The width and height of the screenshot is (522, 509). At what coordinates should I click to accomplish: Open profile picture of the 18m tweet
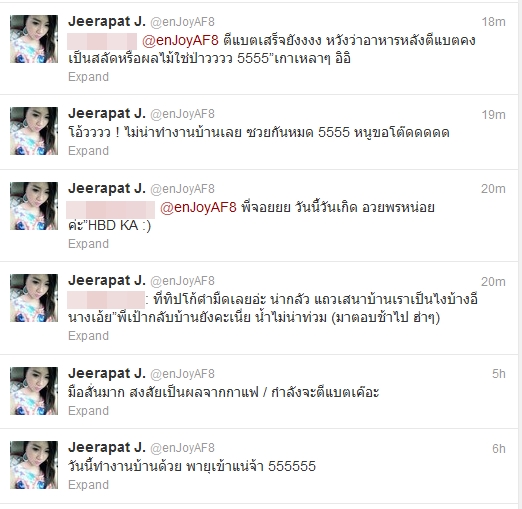[34, 39]
